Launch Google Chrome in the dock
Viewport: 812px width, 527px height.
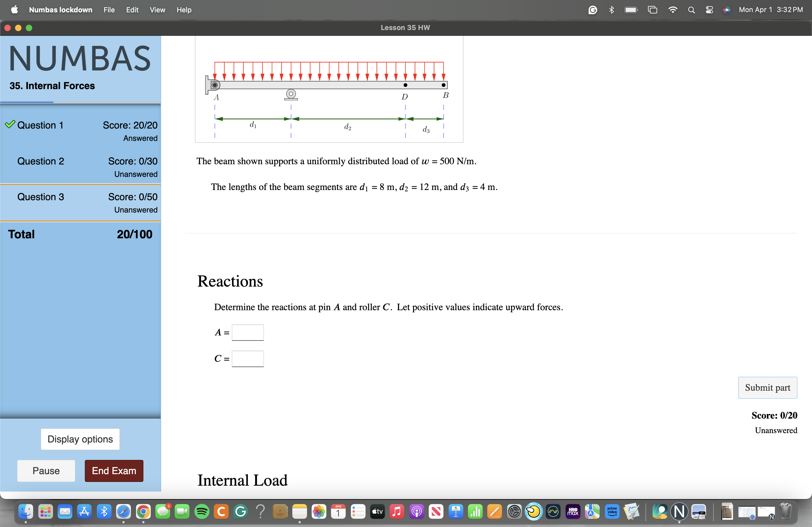(x=143, y=512)
